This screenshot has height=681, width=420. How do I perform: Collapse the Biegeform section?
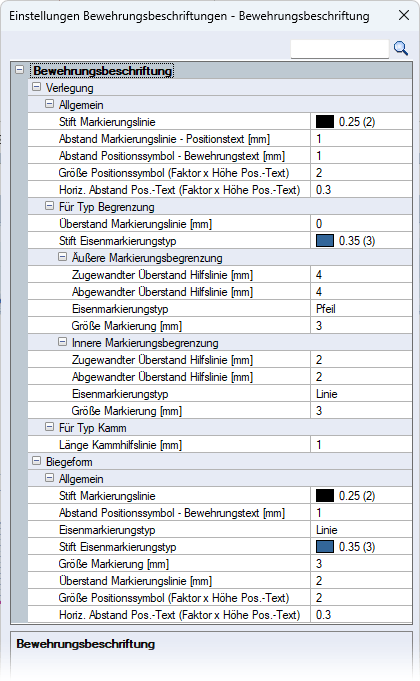(x=36, y=461)
